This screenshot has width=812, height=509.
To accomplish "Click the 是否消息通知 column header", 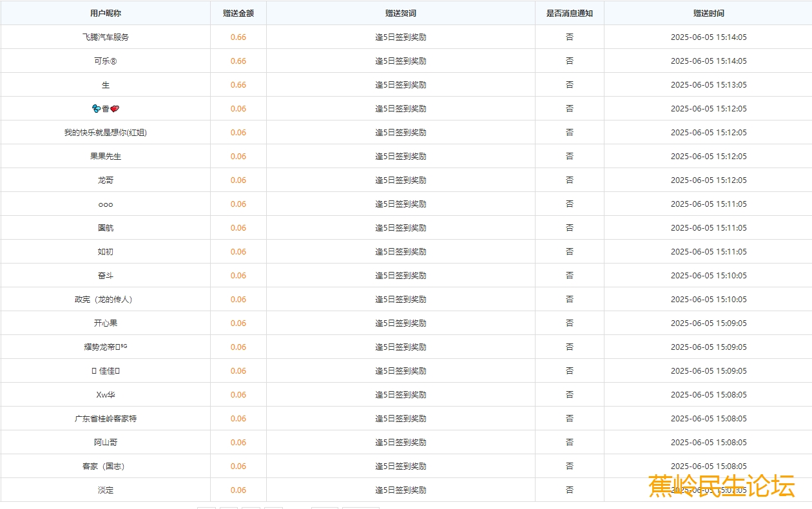I will tap(570, 13).
